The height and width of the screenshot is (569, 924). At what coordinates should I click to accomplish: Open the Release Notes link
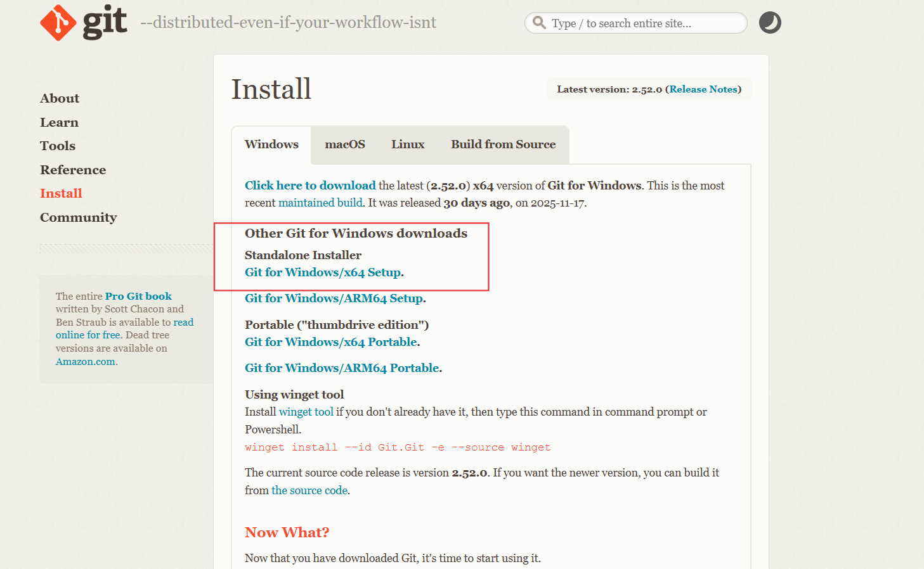[703, 89]
